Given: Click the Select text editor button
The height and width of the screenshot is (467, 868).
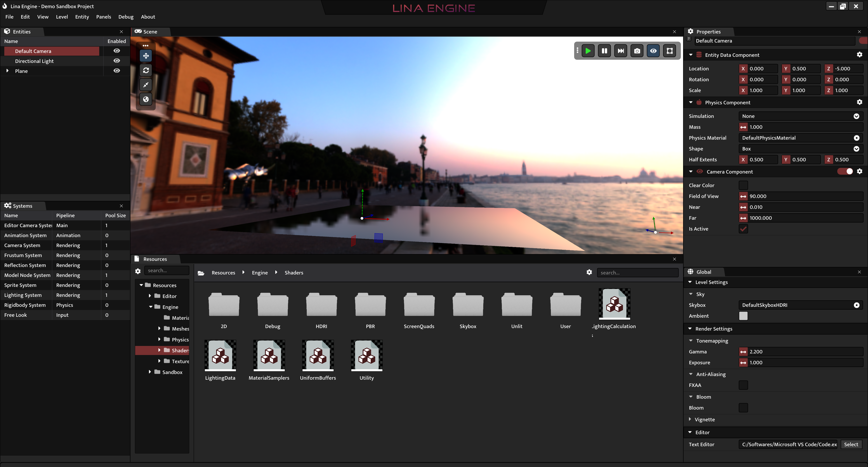Looking at the screenshot, I should [x=851, y=444].
